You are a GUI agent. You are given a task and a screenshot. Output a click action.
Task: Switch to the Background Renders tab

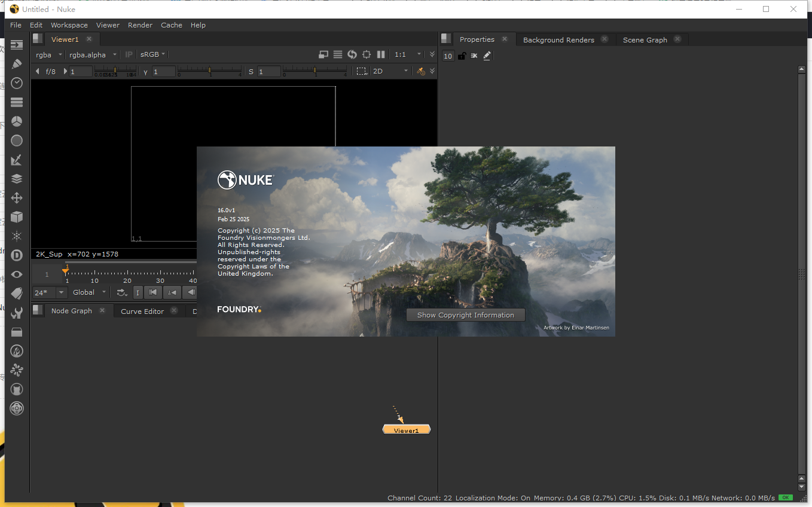(558, 40)
